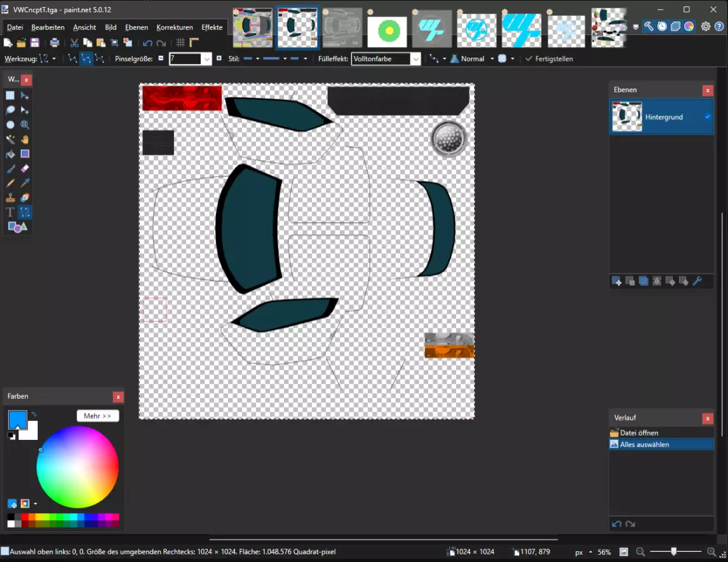Choose the Eraser tool
This screenshot has height=562, width=728.
pyautogui.click(x=25, y=169)
